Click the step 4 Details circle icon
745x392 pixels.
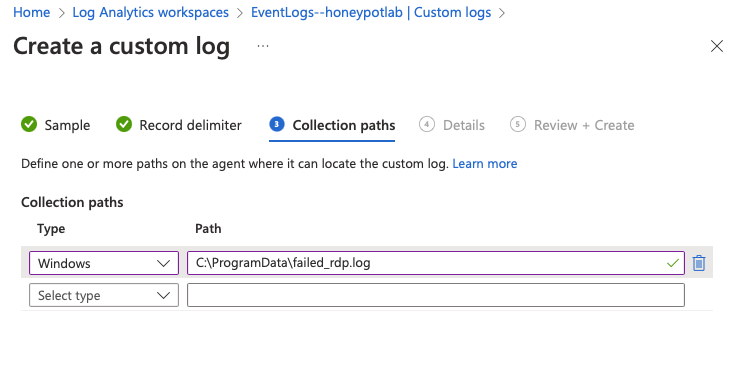[427, 124]
